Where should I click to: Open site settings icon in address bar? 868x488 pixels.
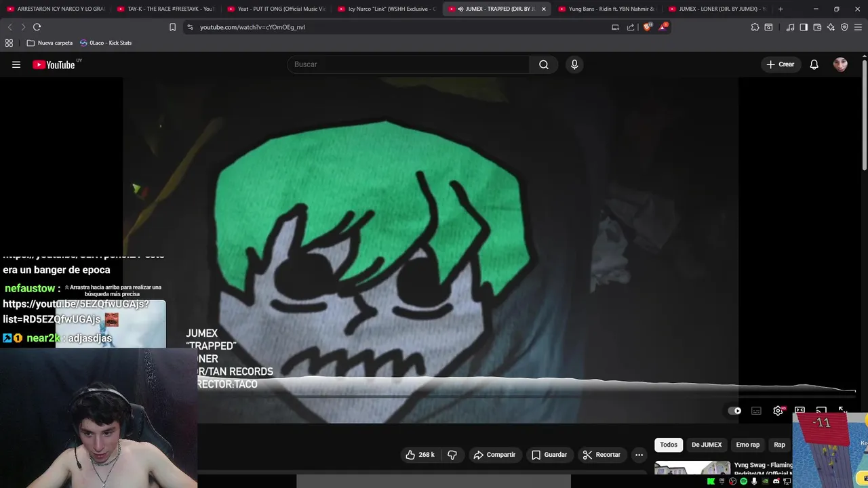(191, 27)
